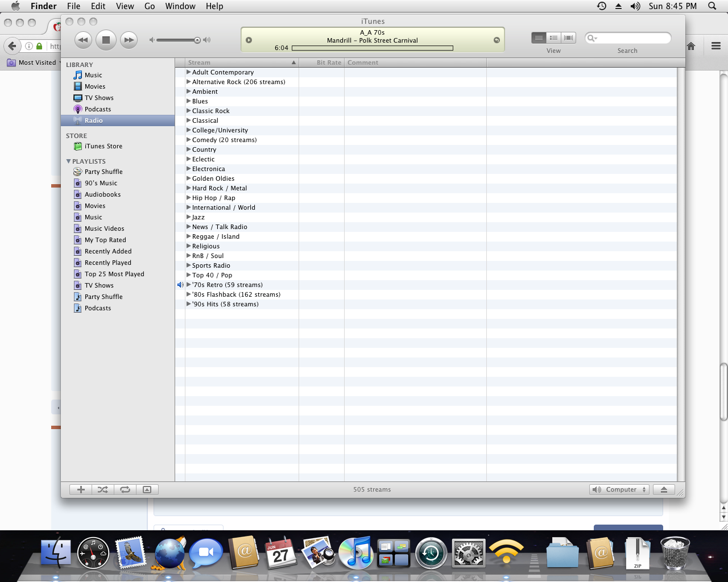Switch to album list view
This screenshot has width=728, height=582.
(553, 38)
